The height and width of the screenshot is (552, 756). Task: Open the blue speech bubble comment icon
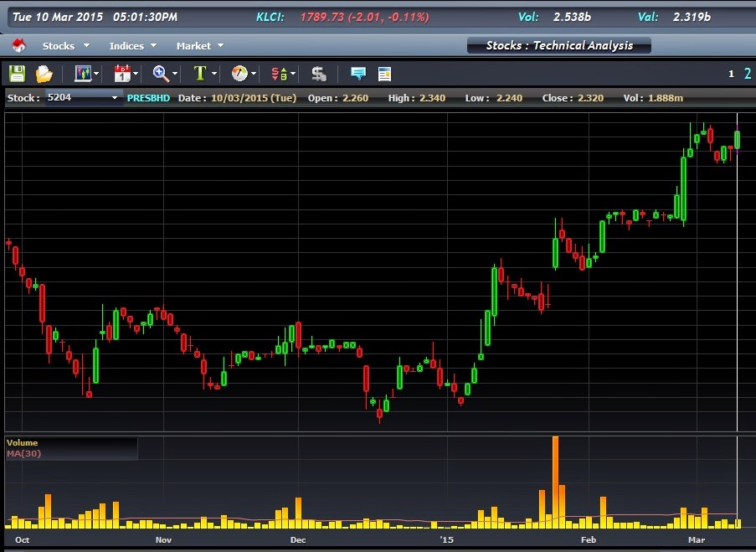click(358, 74)
